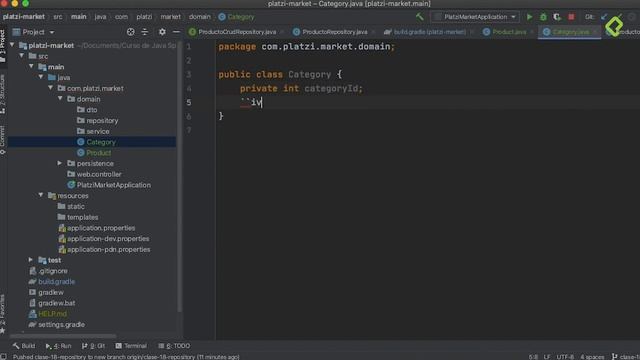
Task: Collapse the resources folder arrow
Action: 41,196
